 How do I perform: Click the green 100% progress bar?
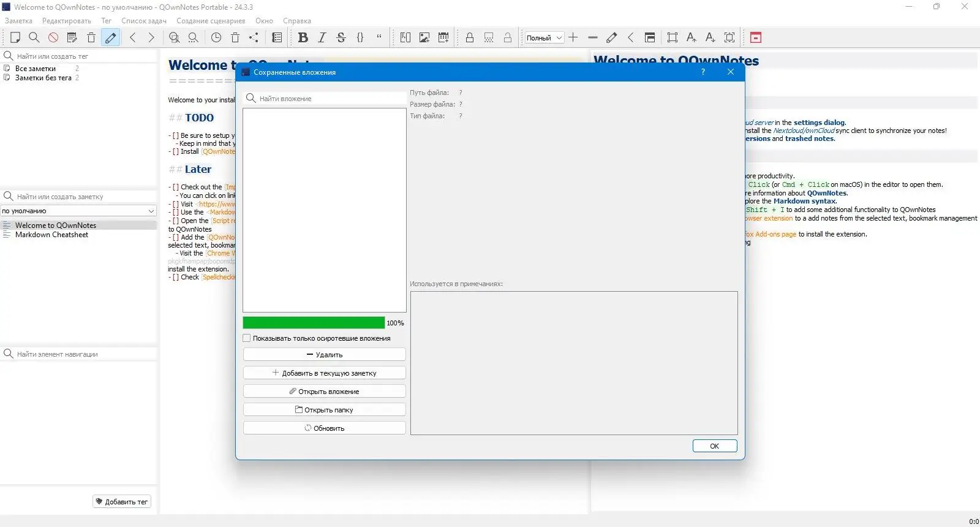[x=314, y=323]
